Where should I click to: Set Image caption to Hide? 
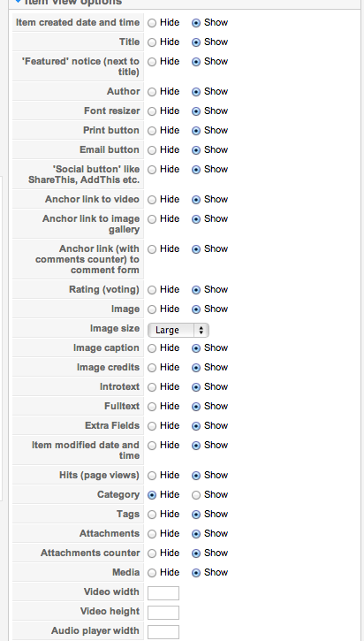pos(152,348)
